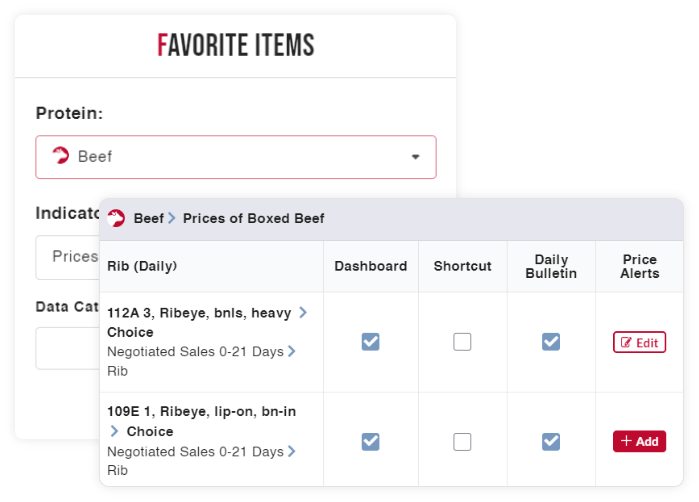
Task: Uncheck Dashboard for 112A 3 Ribeye
Action: click(370, 342)
